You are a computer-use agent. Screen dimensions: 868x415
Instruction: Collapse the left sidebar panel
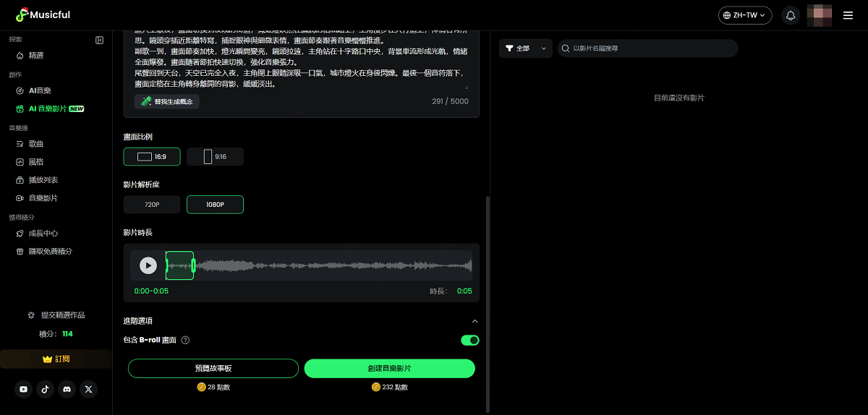click(100, 40)
